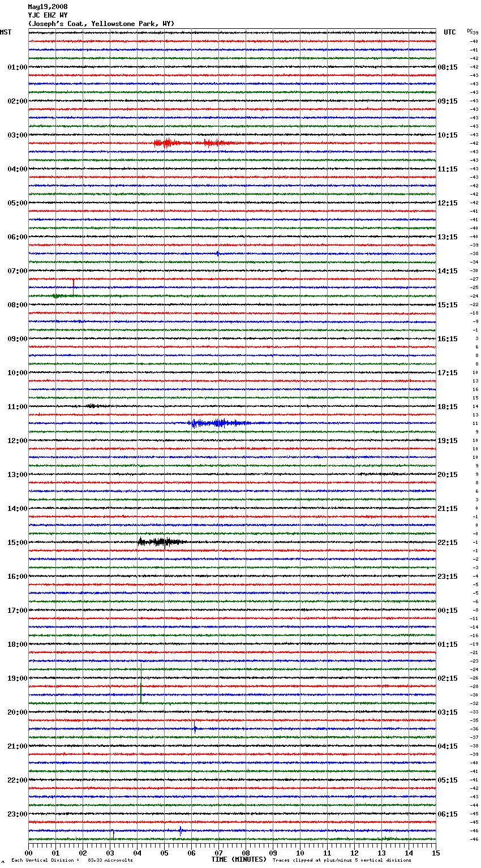Click minute tick 03 on bottom axis
The width and height of the screenshot is (481, 868).
click(x=110, y=853)
